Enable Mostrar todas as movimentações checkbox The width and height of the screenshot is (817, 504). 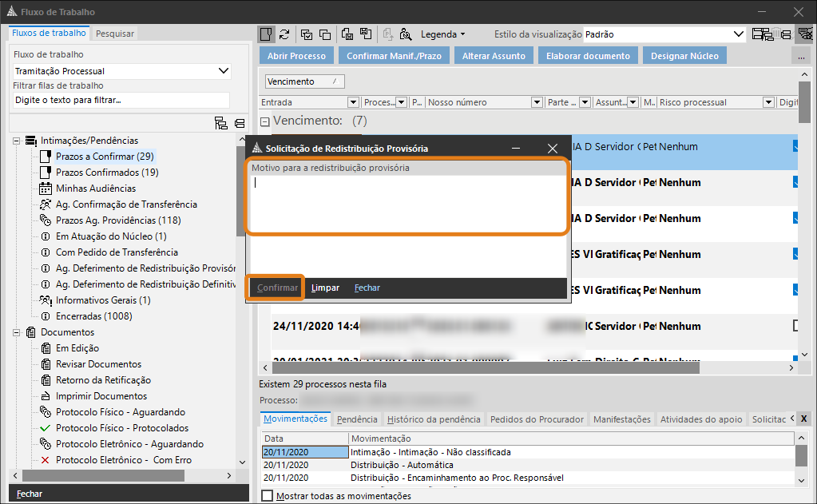pos(267,496)
